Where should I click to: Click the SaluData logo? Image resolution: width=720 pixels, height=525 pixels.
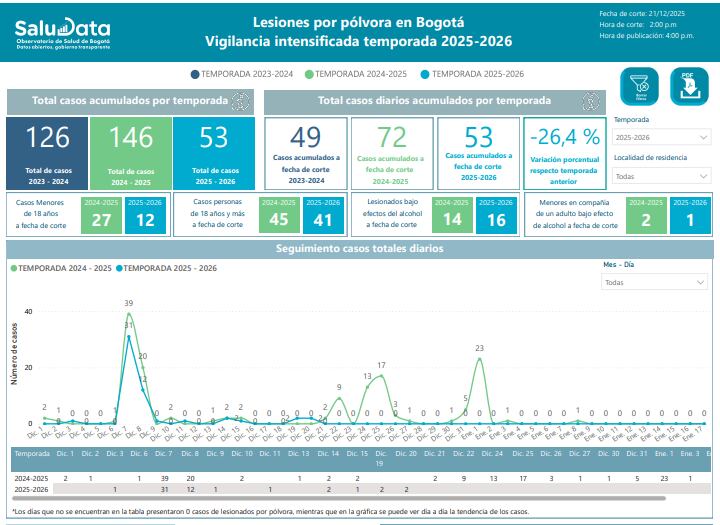click(62, 35)
